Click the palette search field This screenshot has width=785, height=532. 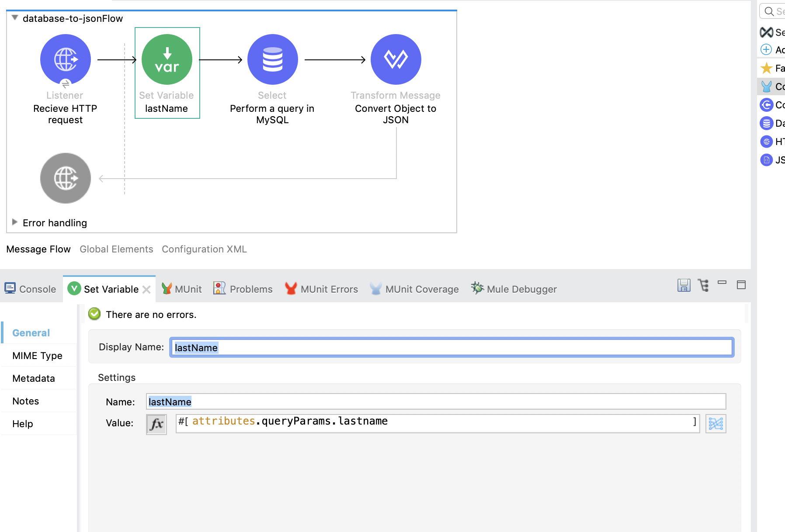pyautogui.click(x=773, y=11)
